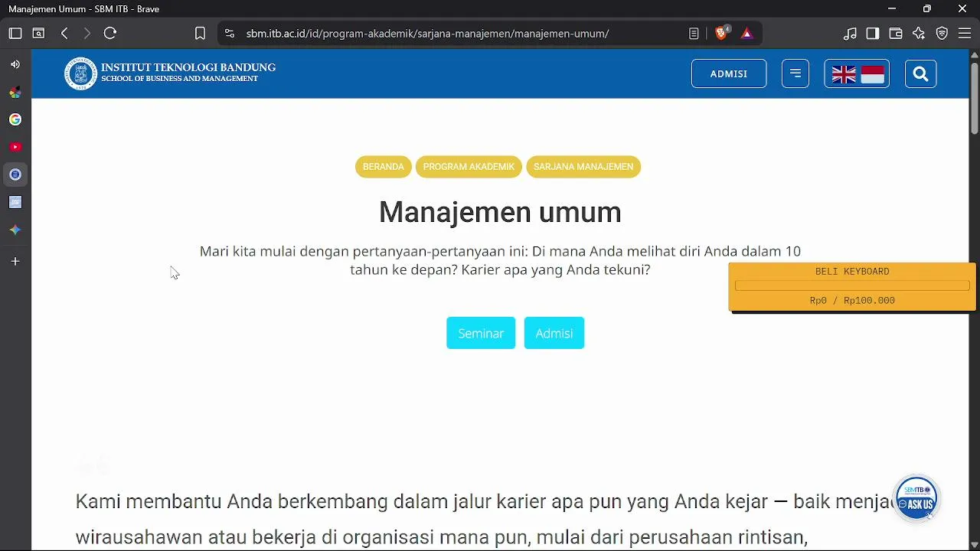Image resolution: width=980 pixels, height=551 pixels.
Task: Click the PROGRAM AKADEMIK breadcrumb pill
Action: 469,167
